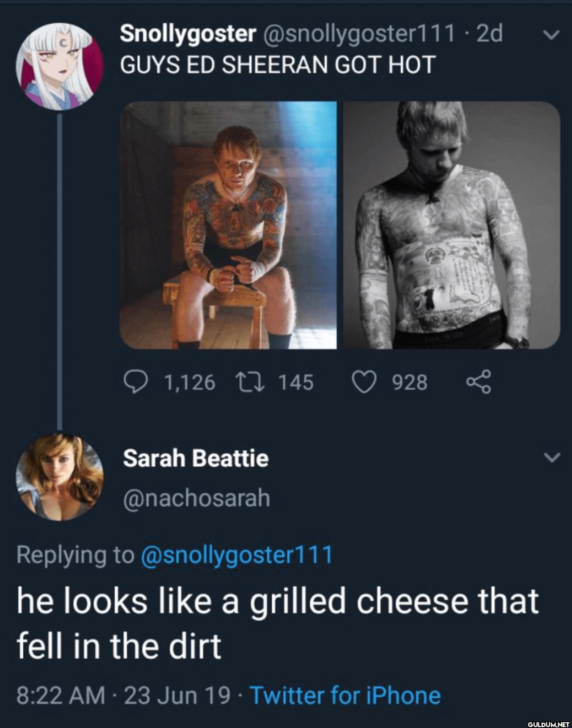Click the 2d timestamp on the tweet
Screen dimensions: 572x728
click(489, 34)
